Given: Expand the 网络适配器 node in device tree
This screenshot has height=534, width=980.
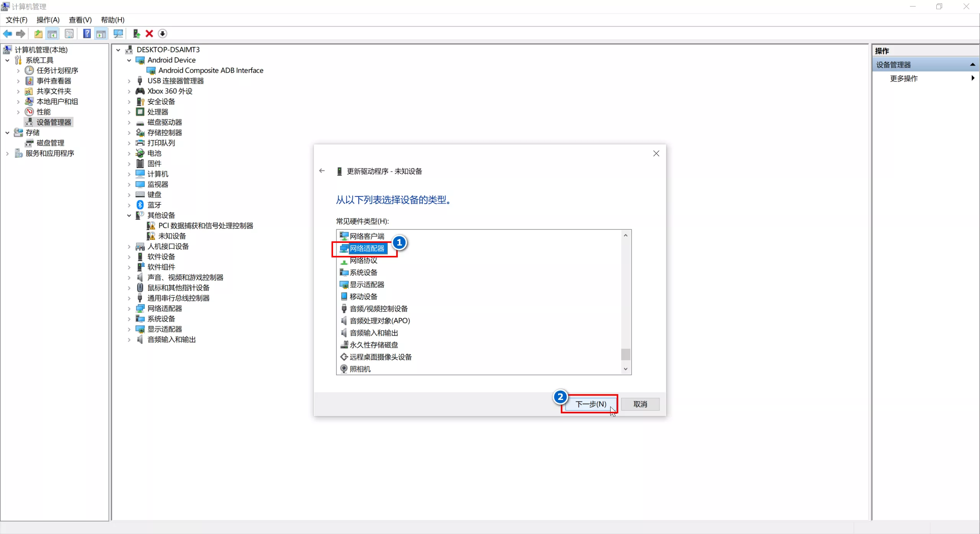Looking at the screenshot, I should point(129,309).
